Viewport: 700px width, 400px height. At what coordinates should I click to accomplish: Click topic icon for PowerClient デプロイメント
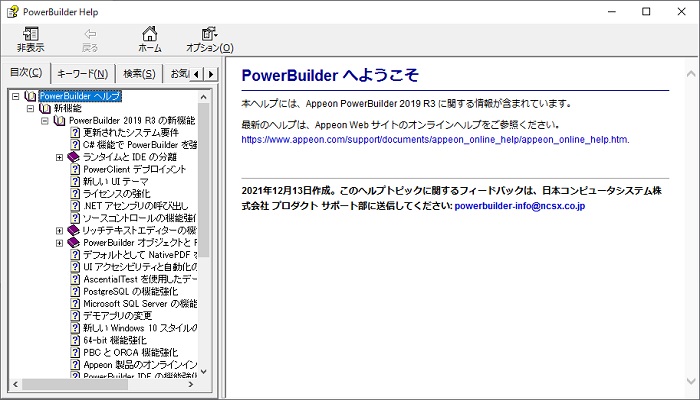point(75,169)
